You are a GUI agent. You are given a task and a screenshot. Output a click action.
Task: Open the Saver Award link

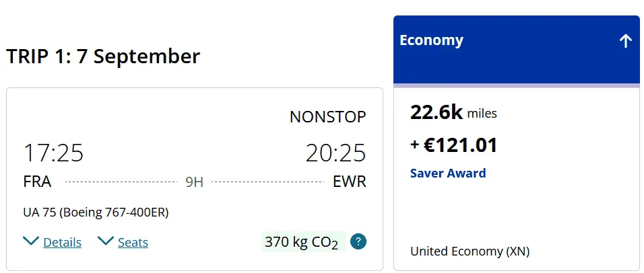coord(447,173)
